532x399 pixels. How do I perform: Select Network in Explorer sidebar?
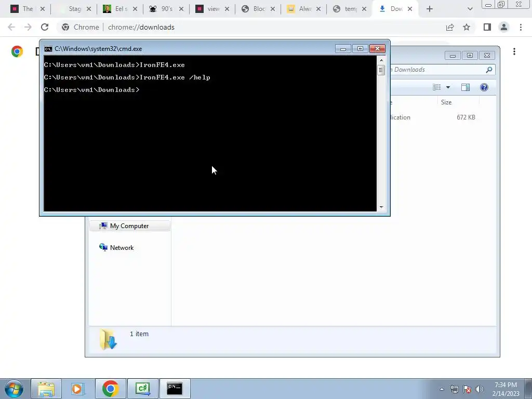pos(122,248)
